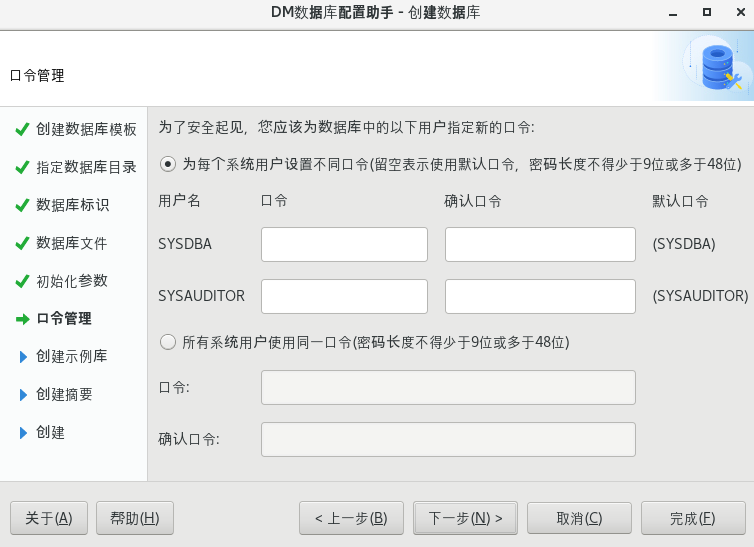Viewport: 754px width, 547px height.
Task: Click checkmark icon beside 初始化参数
Action: 22,281
